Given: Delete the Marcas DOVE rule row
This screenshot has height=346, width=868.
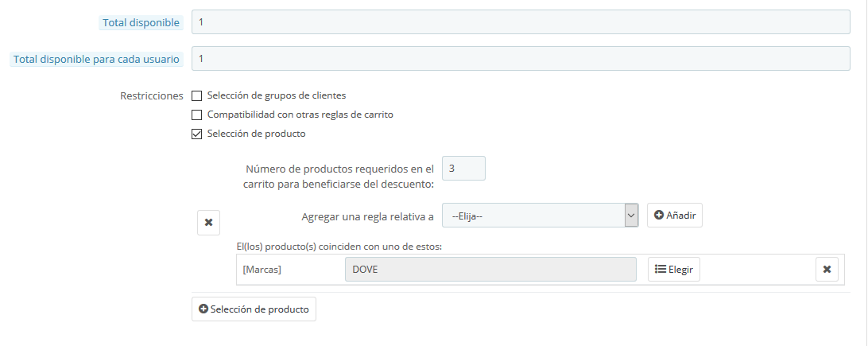Looking at the screenshot, I should [x=827, y=270].
